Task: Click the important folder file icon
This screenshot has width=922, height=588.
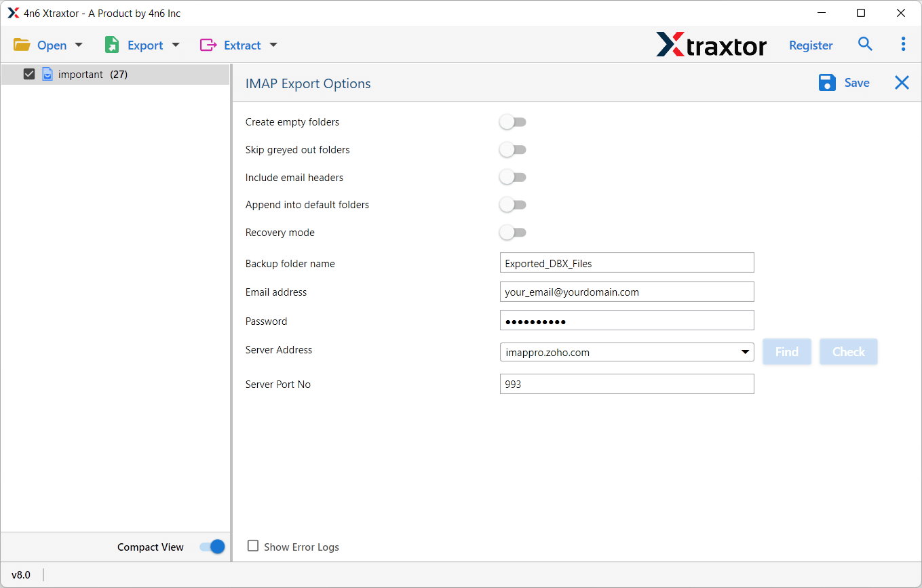Action: (47, 74)
